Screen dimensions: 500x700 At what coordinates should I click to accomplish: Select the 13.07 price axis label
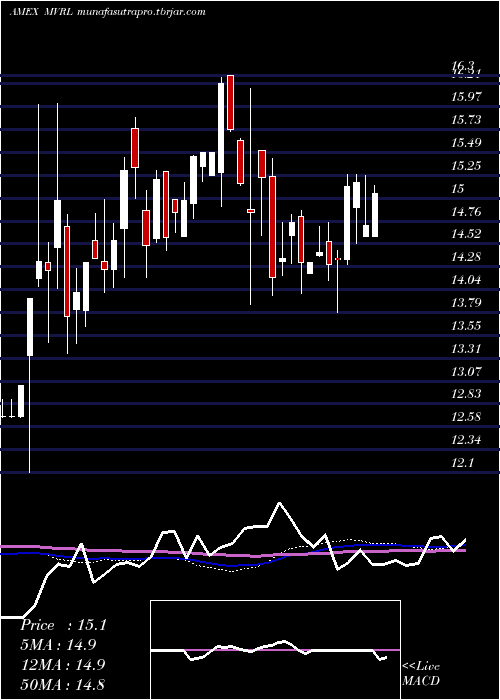click(466, 371)
